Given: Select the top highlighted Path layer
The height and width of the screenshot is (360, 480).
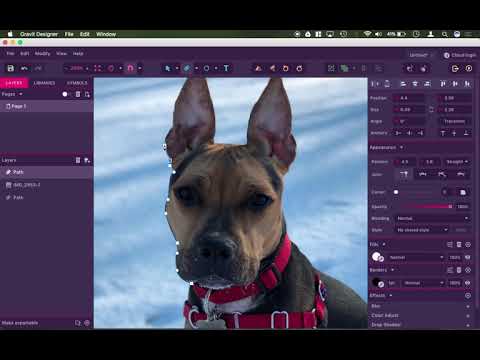Looking at the screenshot, I should pos(46,172).
